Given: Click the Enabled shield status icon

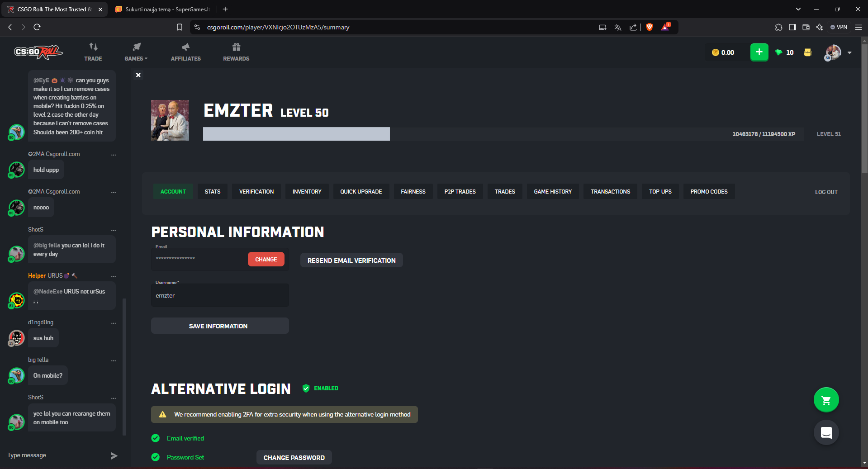Looking at the screenshot, I should 306,388.
